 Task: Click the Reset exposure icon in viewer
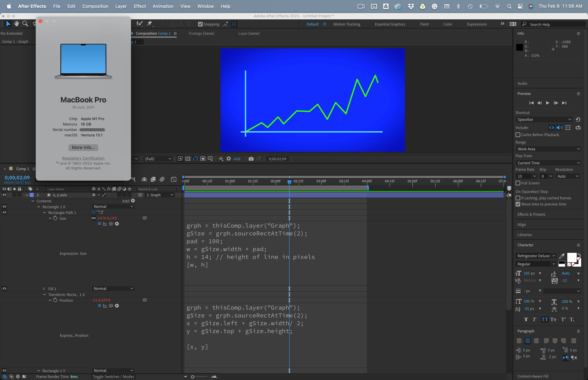pos(228,159)
